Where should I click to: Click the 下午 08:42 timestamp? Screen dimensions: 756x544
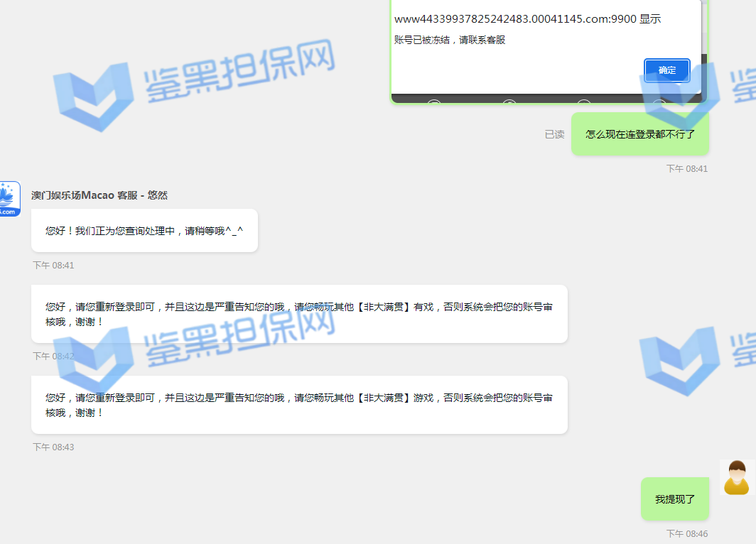pyautogui.click(x=53, y=357)
